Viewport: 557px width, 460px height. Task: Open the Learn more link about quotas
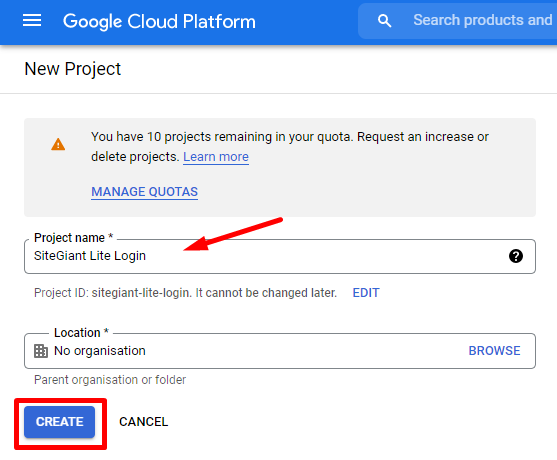tap(216, 157)
